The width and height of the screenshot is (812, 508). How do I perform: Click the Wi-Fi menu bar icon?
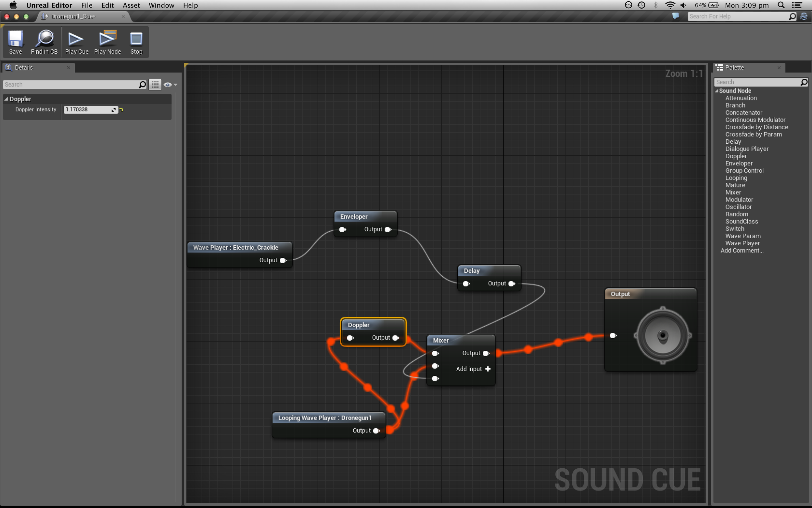pyautogui.click(x=670, y=5)
